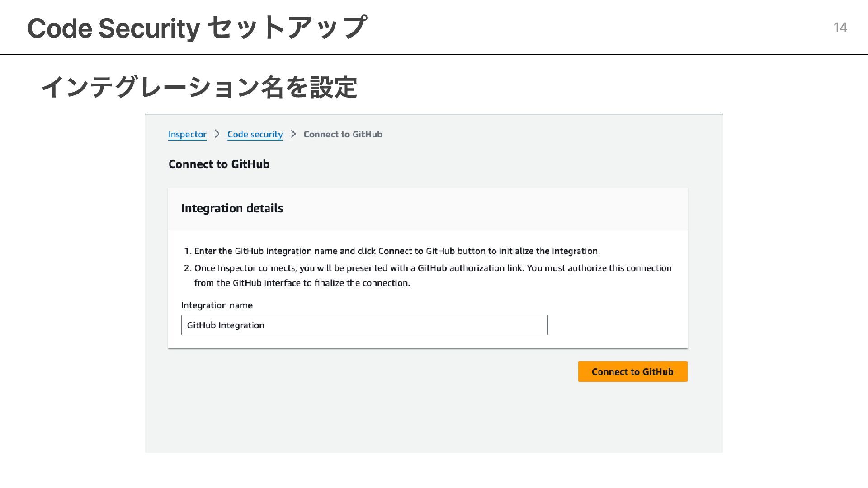Select step 2 instruction about GitHub authorization link
The width and height of the screenshot is (868, 488).
428,275
